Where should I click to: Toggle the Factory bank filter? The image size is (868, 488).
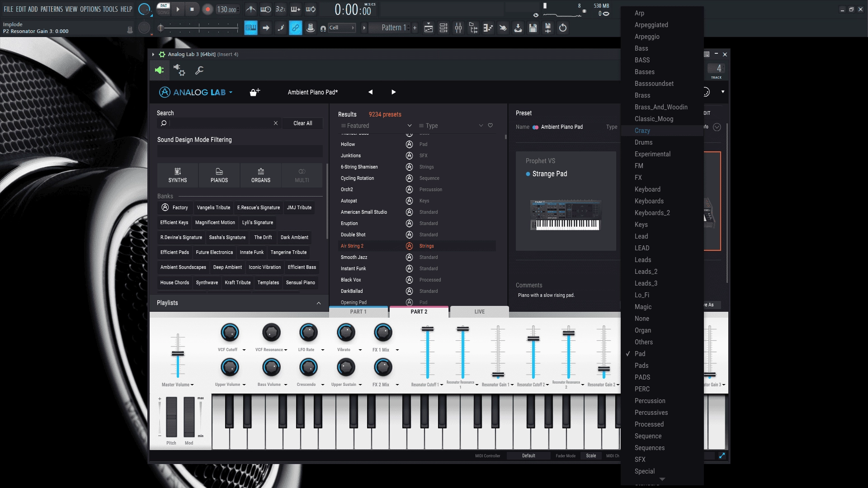175,207
